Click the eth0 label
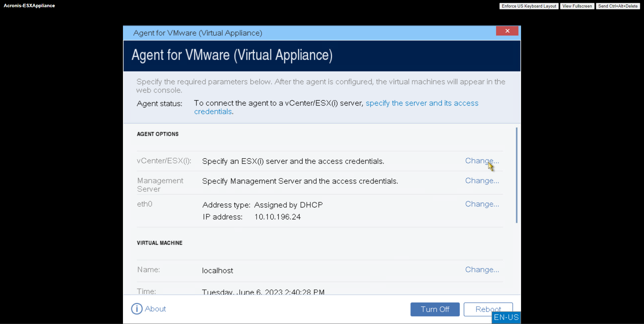 (x=145, y=204)
